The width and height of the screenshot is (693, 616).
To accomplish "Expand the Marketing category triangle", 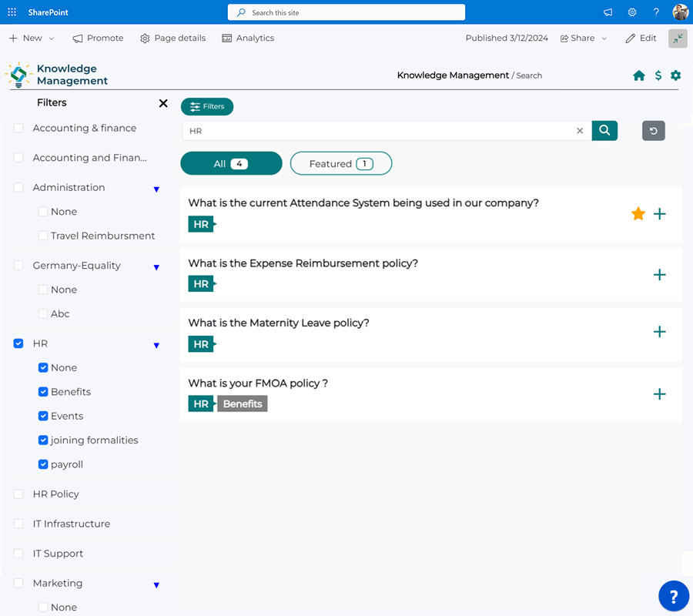I will (x=157, y=585).
